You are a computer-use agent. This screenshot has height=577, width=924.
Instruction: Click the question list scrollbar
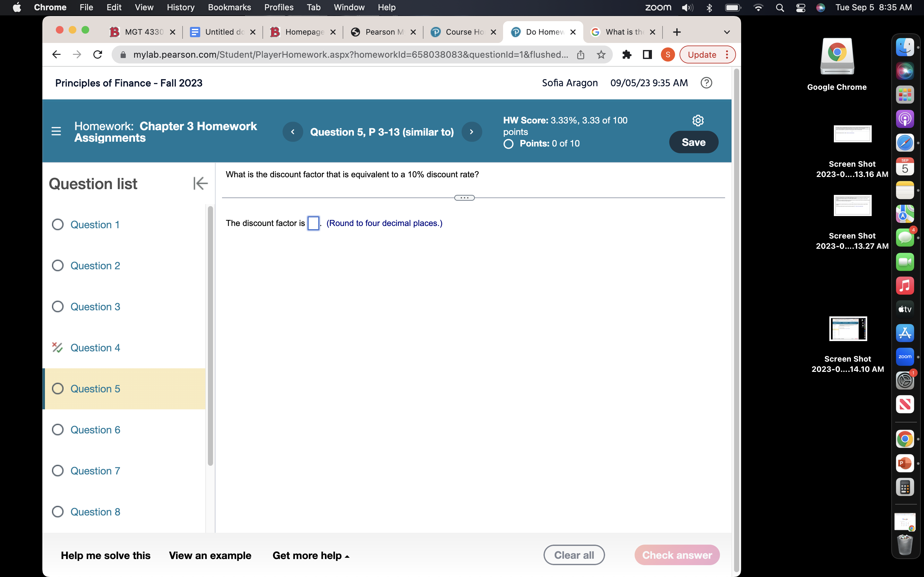[210, 336]
